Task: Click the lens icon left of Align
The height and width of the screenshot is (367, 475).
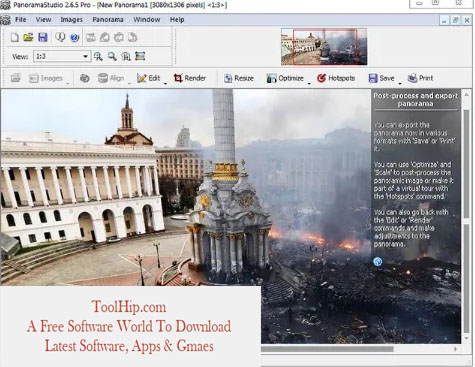Action: coord(85,78)
